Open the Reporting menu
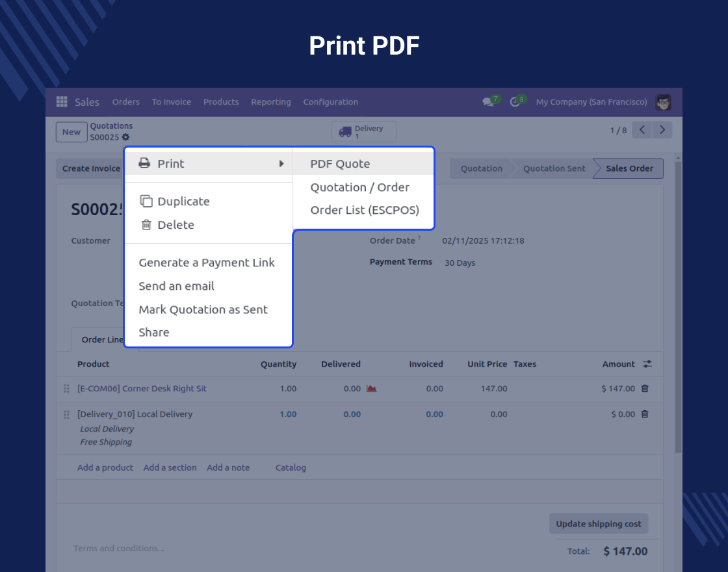This screenshot has width=728, height=572. coord(270,102)
